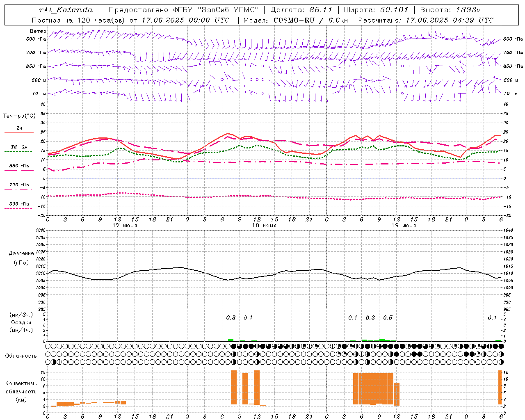
Task: Click the Облачность cloud cover label
Action: pos(21,356)
